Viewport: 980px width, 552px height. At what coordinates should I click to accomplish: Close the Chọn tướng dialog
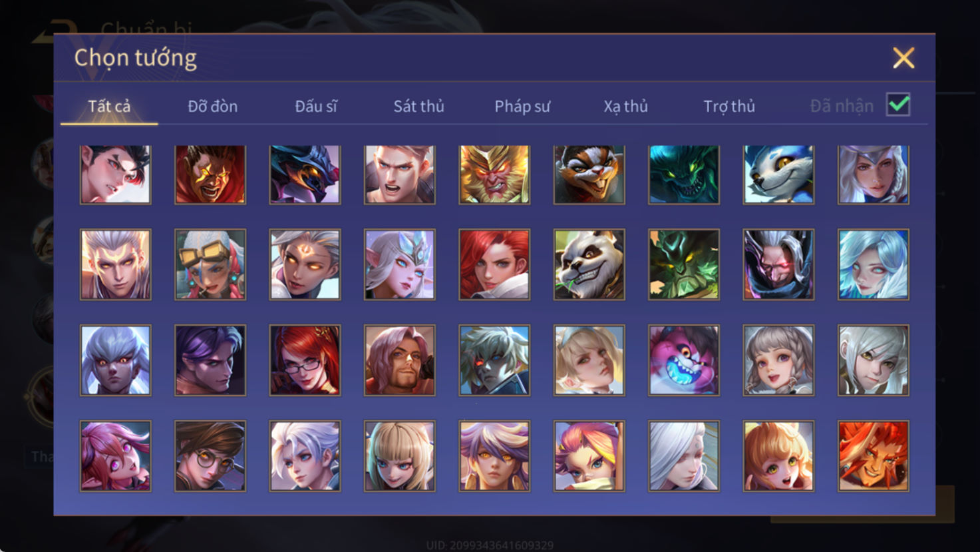[903, 58]
